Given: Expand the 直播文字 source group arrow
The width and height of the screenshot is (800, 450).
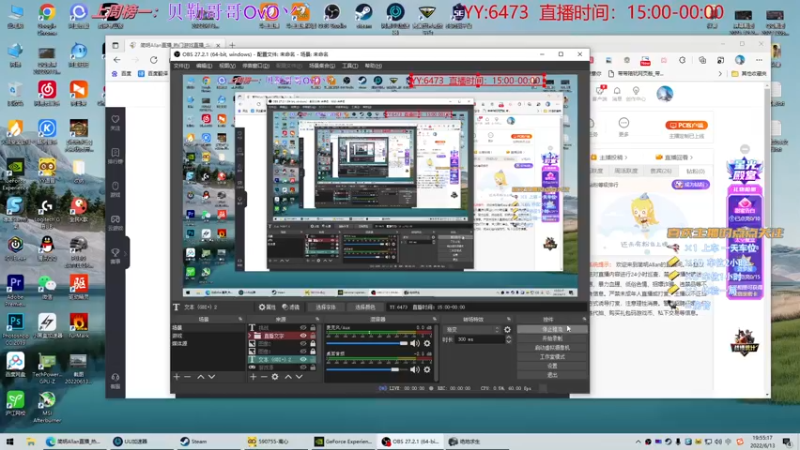Looking at the screenshot, I should pyautogui.click(x=250, y=336).
